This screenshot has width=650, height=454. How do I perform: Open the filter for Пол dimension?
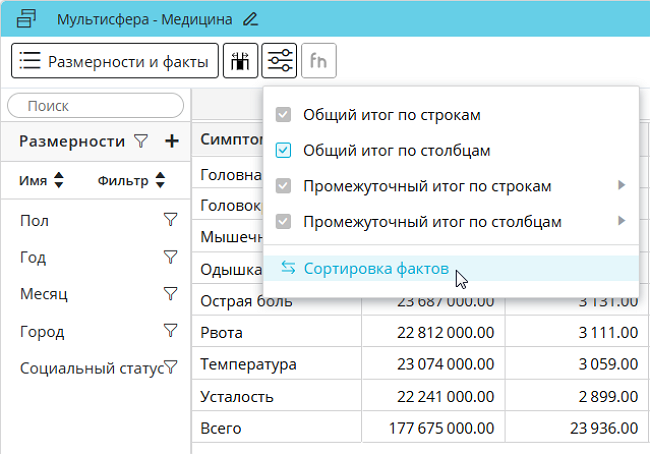click(170, 221)
